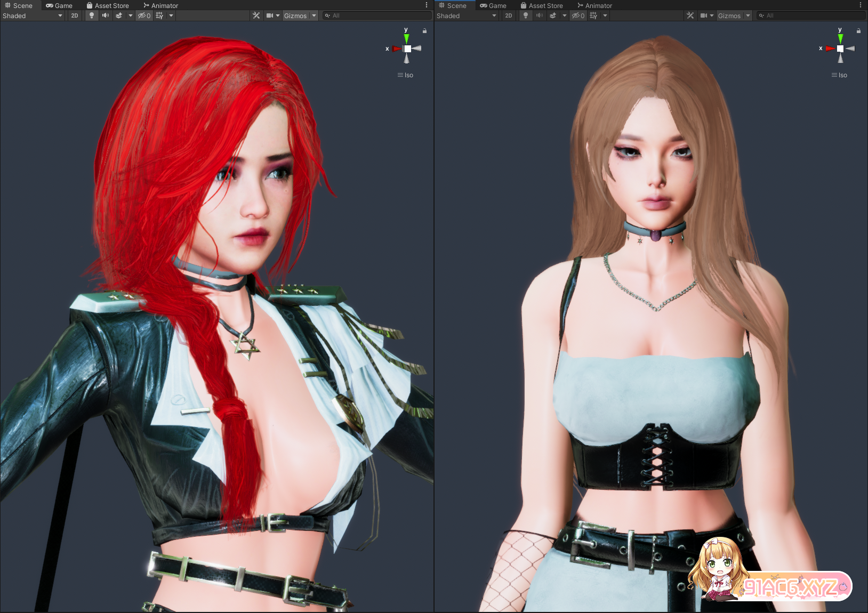Image resolution: width=868 pixels, height=613 pixels.
Task: Expand Gizmos dropdown arrow in right Scene view
Action: [x=748, y=15]
